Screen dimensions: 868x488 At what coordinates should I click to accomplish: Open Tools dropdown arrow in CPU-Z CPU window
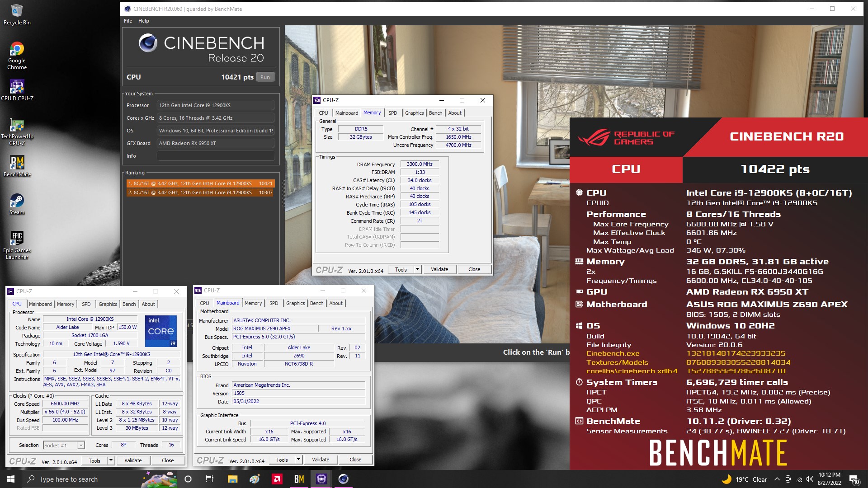[x=111, y=460]
